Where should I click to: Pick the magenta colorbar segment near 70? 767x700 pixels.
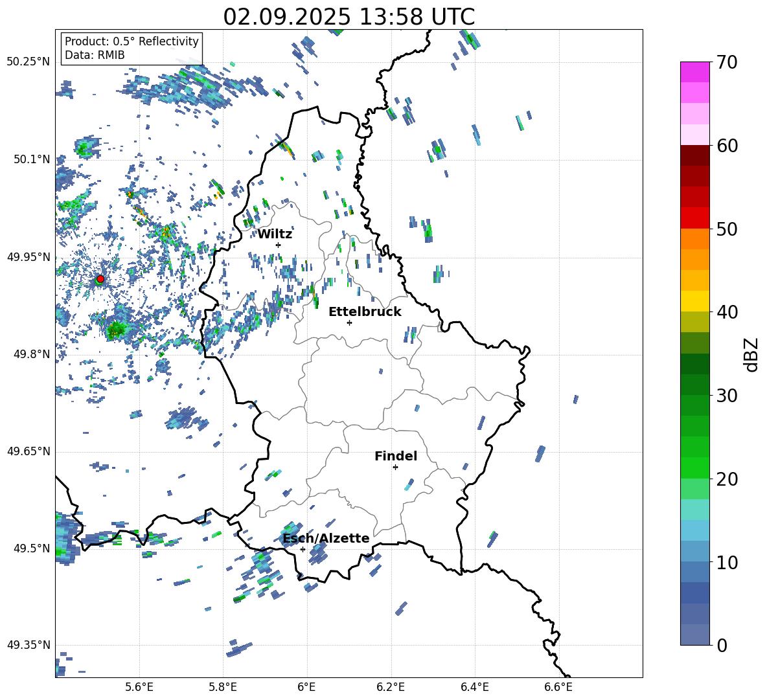point(695,72)
